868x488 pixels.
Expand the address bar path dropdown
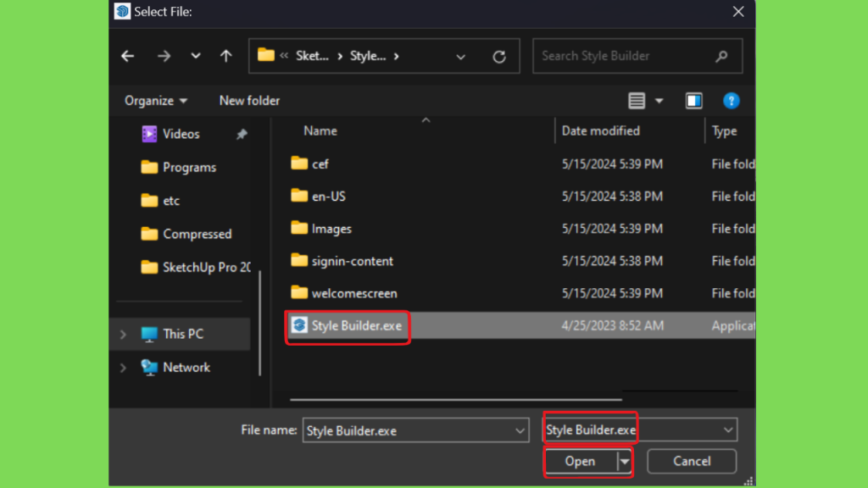coord(460,57)
